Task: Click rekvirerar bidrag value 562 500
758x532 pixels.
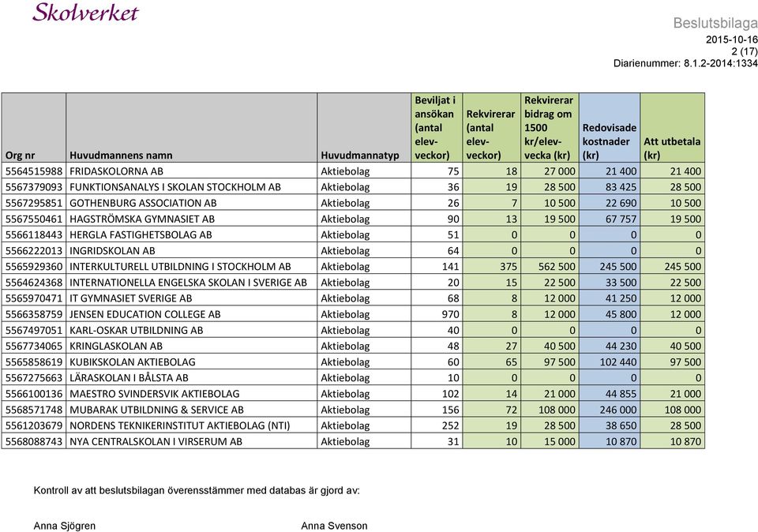Action: 557,266
